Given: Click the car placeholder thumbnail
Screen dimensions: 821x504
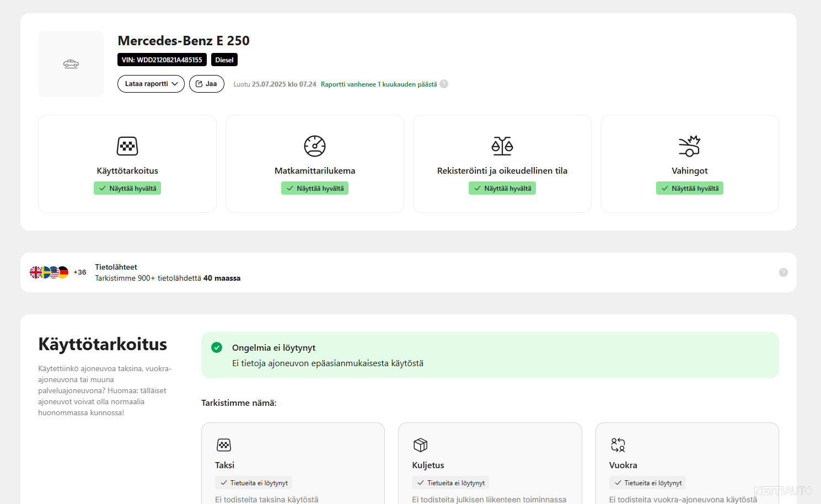Looking at the screenshot, I should [x=71, y=64].
